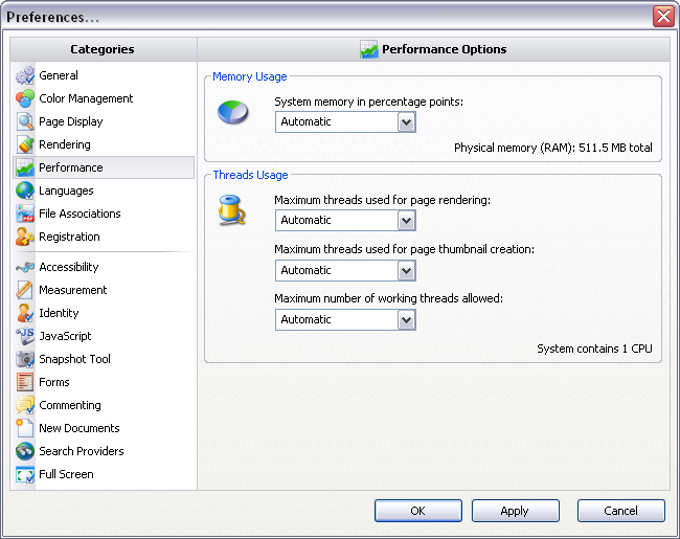
Task: Select Accessibility in the categories list
Action: (x=69, y=267)
